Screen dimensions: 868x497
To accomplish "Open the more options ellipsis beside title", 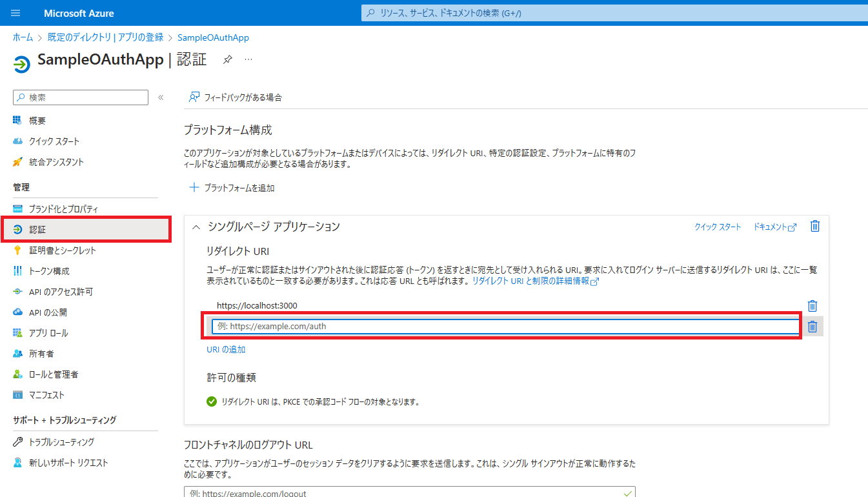I will (x=248, y=60).
